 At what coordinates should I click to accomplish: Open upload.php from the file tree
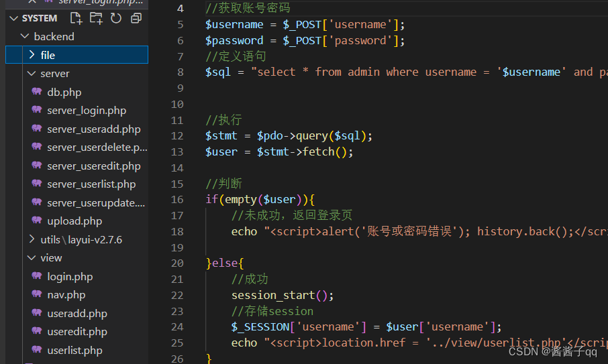[75, 221]
